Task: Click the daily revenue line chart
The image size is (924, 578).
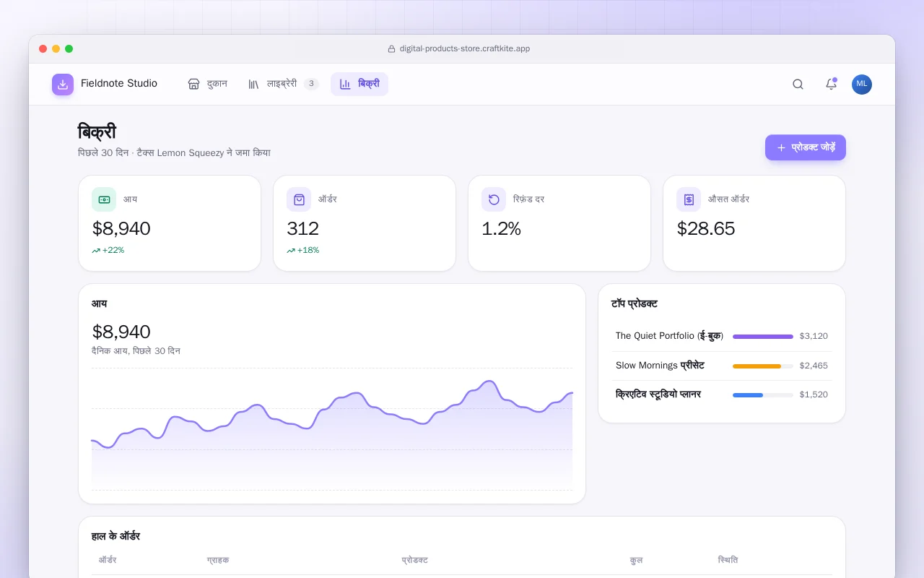Action: click(332, 429)
